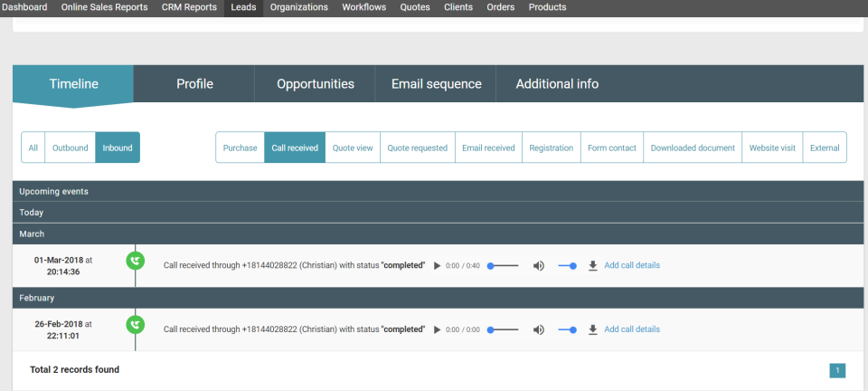Mute the 01-Mar-2018 call audio
This screenshot has width=868, height=391.
point(539,266)
